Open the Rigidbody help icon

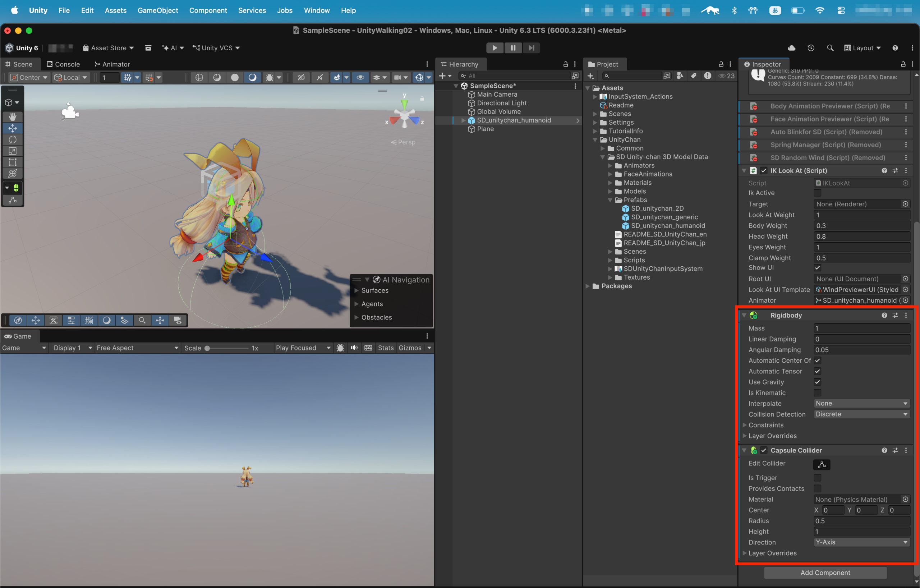pyautogui.click(x=884, y=316)
